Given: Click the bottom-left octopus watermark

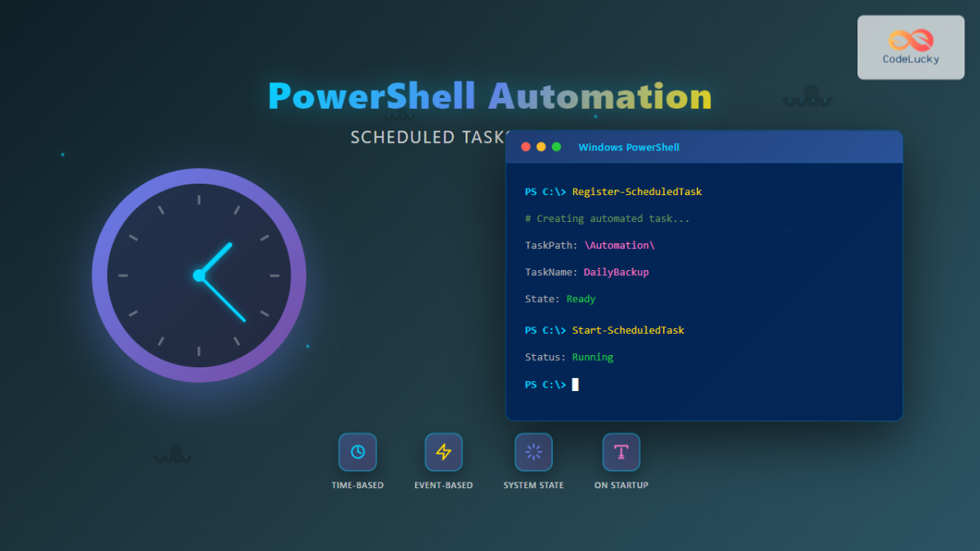Looking at the screenshot, I should (171, 455).
